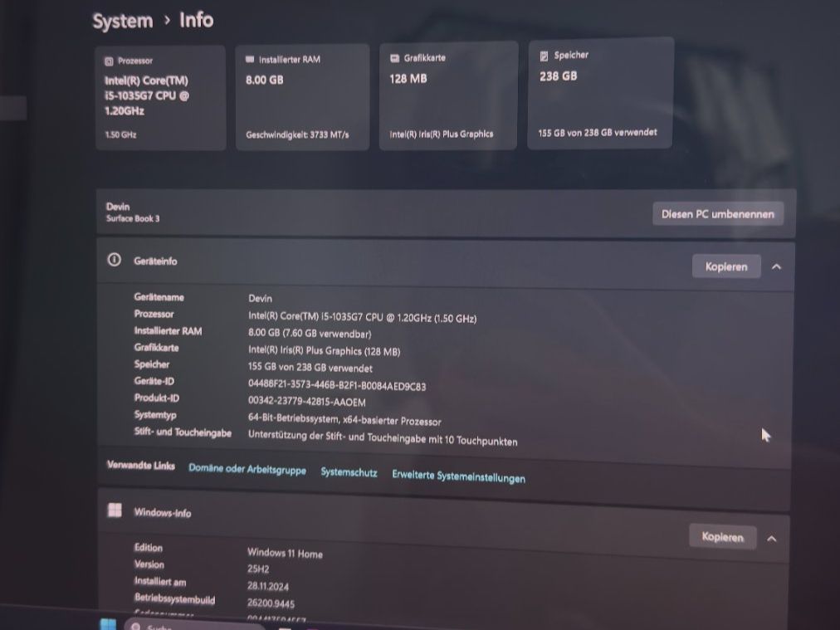The height and width of the screenshot is (630, 840).
Task: Click the Installierter RAM icon in the top card
Action: coord(250,60)
